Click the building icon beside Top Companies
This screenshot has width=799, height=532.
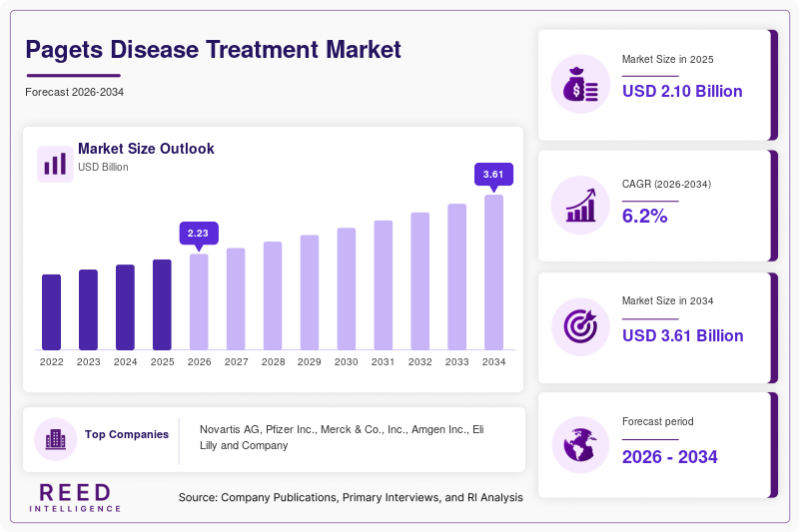pos(56,439)
